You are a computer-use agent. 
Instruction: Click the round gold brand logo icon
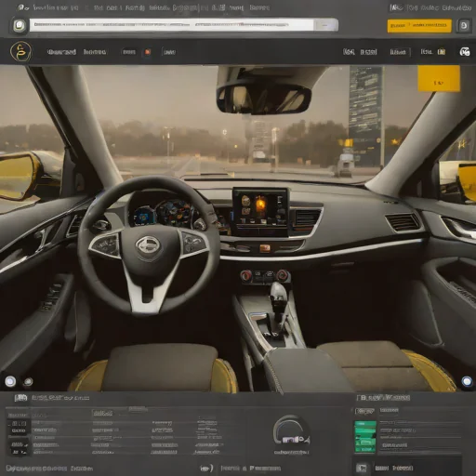pos(20,51)
